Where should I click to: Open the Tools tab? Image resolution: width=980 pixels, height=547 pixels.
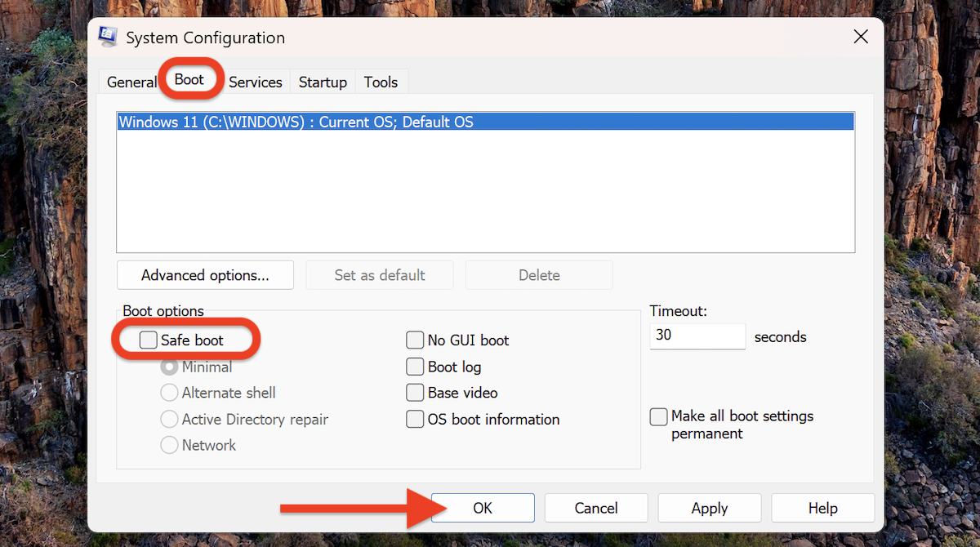pyautogui.click(x=381, y=82)
